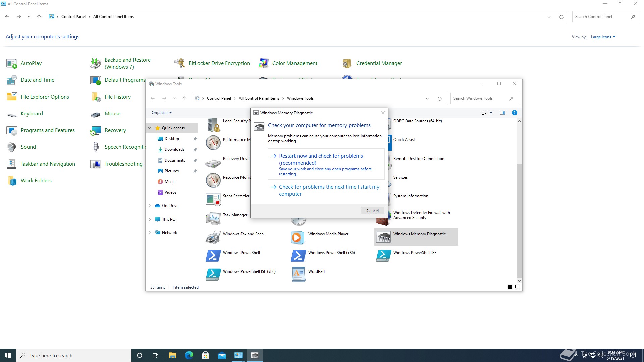Open Color Management icon
This screenshot has height=362, width=644.
pos(263,63)
